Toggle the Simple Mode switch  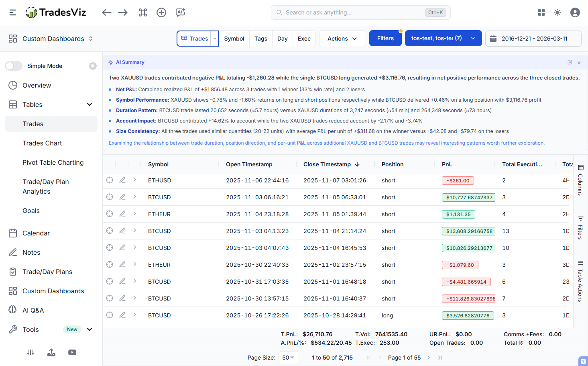(14, 66)
